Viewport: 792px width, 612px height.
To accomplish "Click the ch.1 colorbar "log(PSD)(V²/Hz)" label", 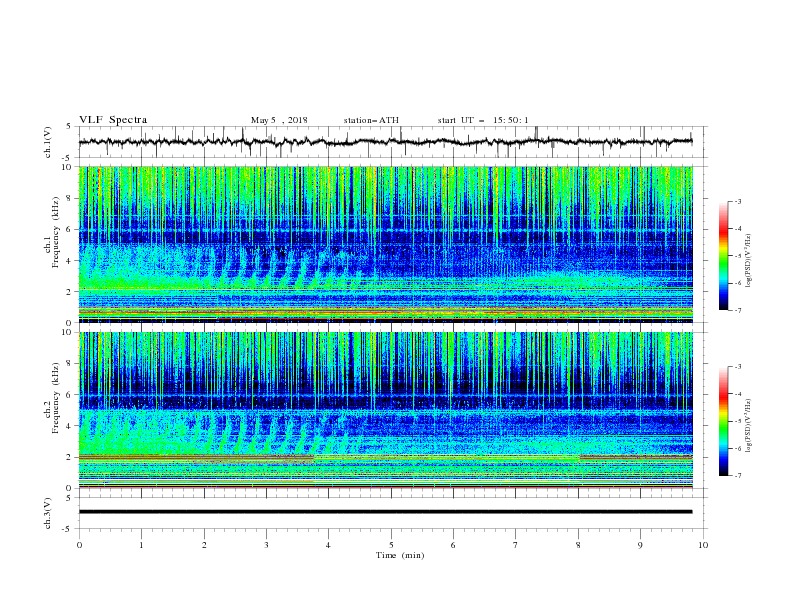I will coord(749,261).
